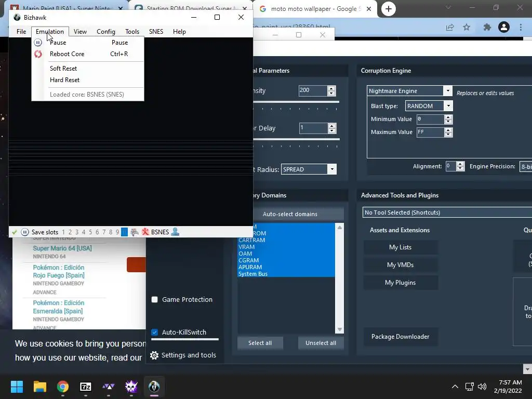This screenshot has width=532, height=399.
Task: Enable the Game Protection checkbox
Action: pyautogui.click(x=155, y=300)
